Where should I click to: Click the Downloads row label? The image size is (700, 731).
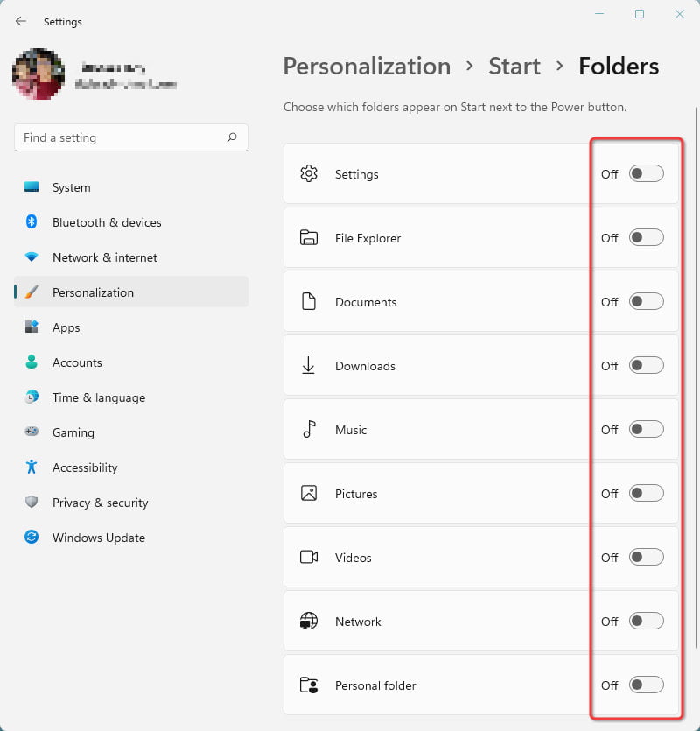pos(365,366)
